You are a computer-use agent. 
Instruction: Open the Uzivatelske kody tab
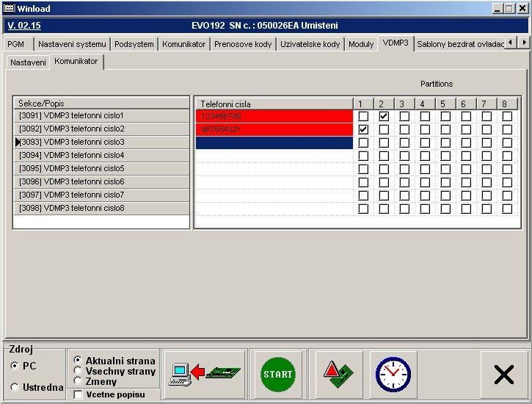(x=310, y=44)
